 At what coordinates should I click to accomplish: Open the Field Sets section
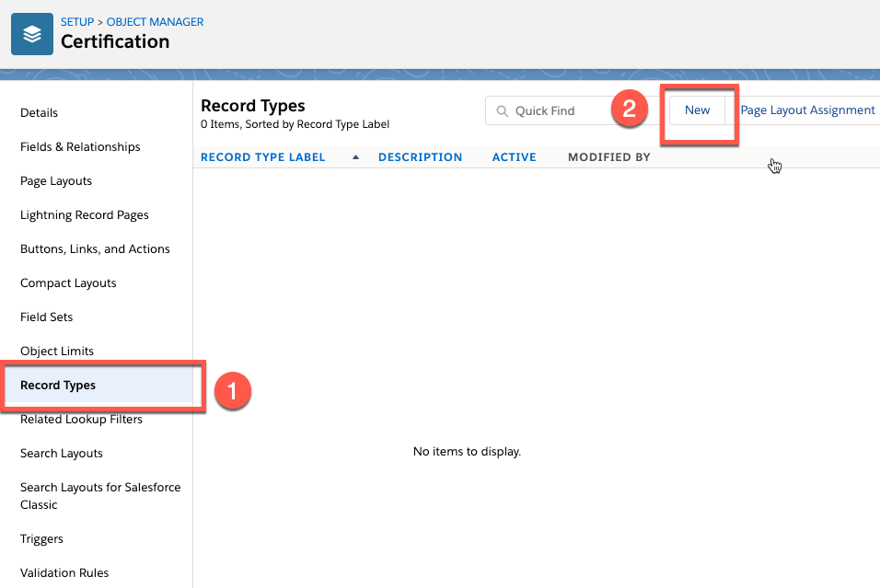[x=46, y=317]
